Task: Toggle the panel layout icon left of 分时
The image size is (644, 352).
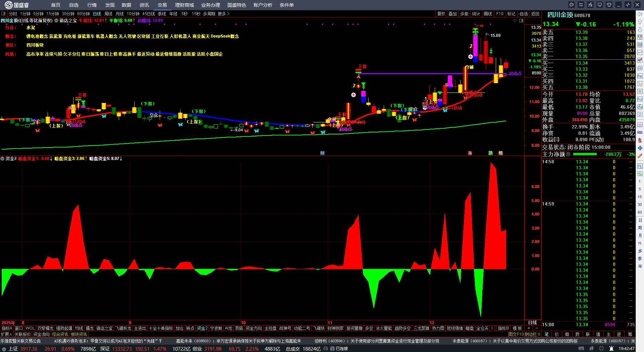Action: point(3,14)
